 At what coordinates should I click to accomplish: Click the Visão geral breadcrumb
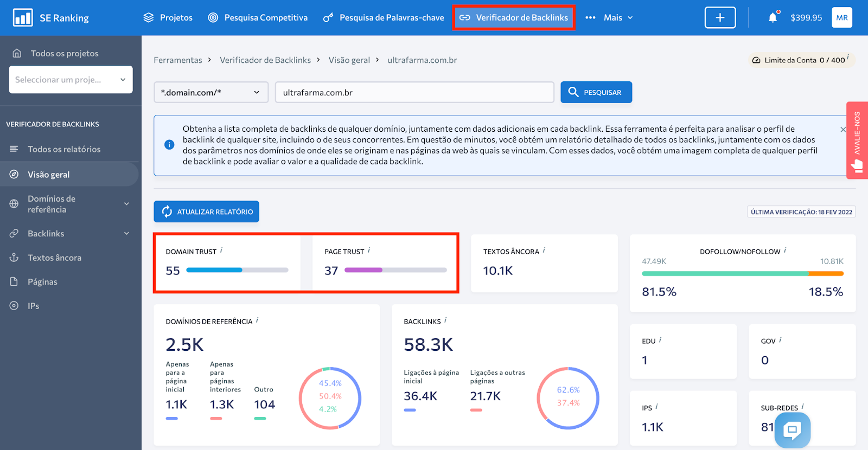(349, 60)
